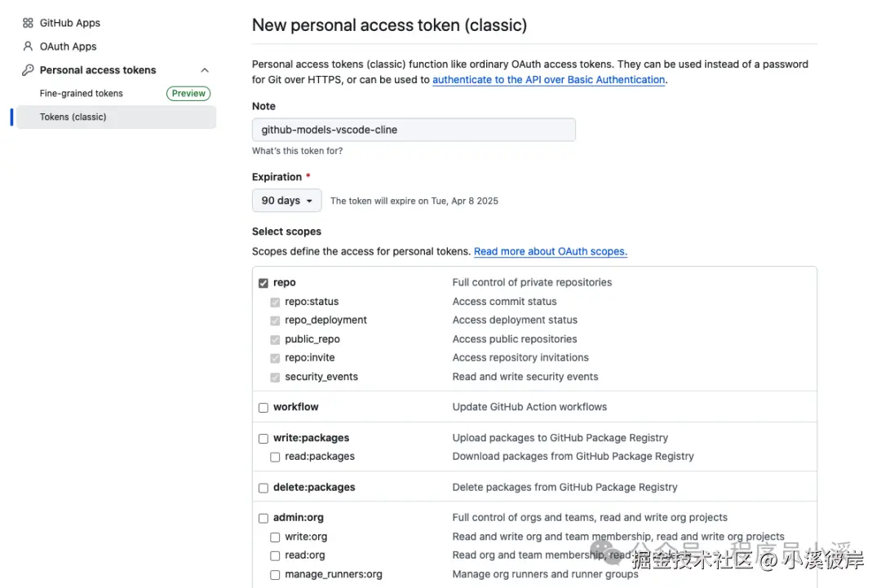Click the Note text field
The height and width of the screenshot is (588, 881).
pyautogui.click(x=414, y=130)
